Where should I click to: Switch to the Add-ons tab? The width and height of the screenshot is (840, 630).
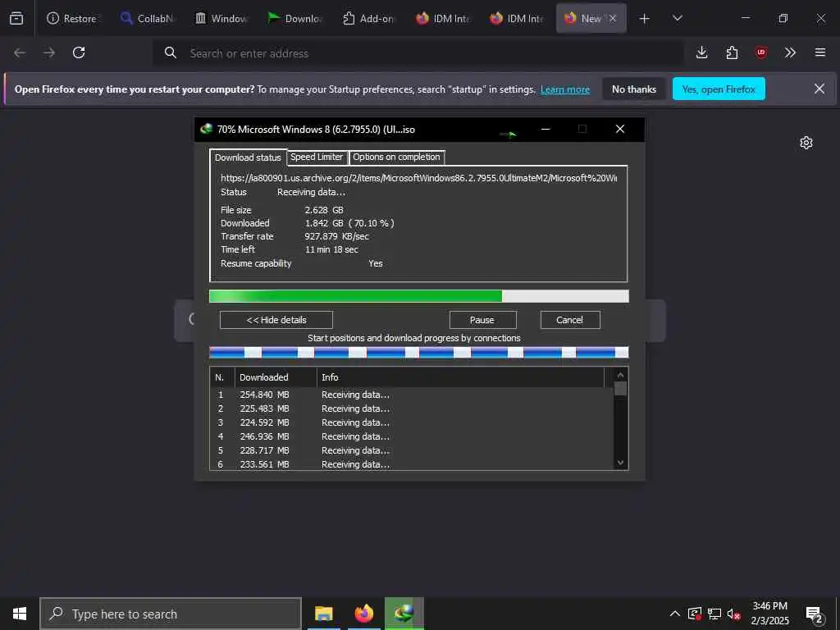coord(368,18)
